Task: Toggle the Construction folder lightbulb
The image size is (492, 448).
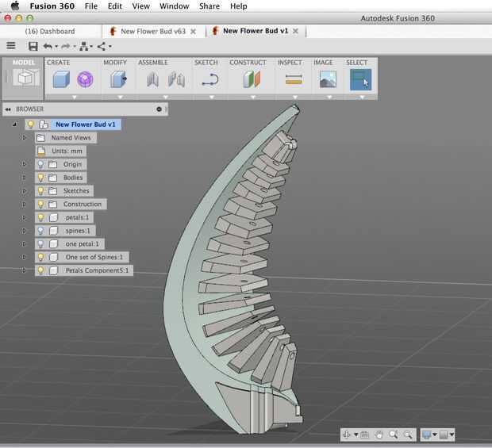Action: [40, 205]
